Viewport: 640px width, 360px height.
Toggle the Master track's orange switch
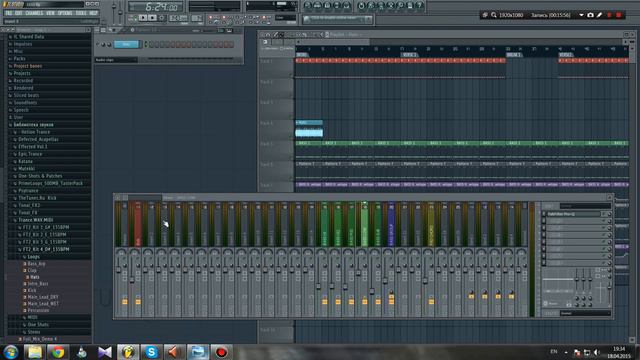(124, 302)
